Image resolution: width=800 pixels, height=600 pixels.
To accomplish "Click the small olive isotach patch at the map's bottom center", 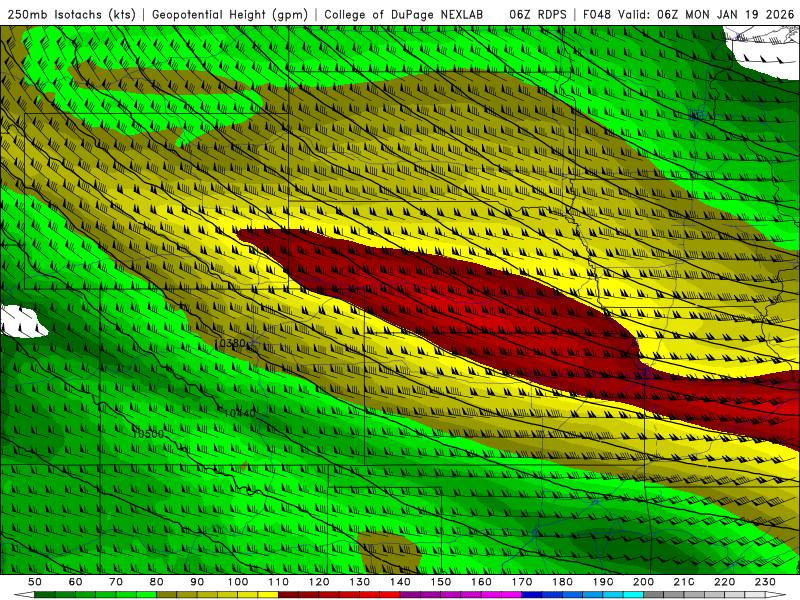I will 389,552.
